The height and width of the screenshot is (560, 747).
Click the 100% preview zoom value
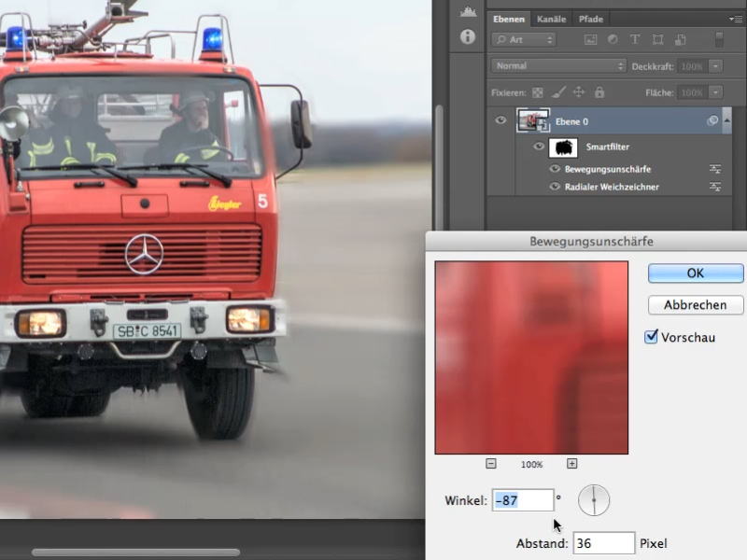point(531,464)
